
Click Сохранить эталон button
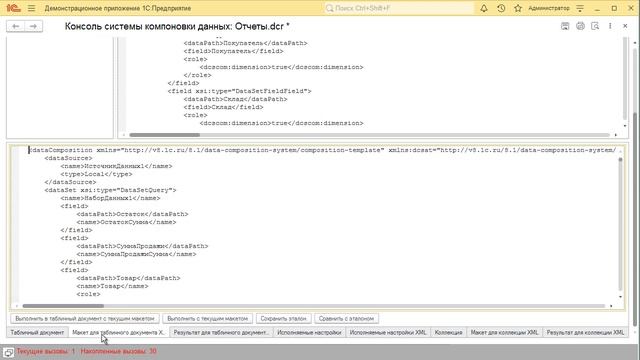(x=283, y=318)
